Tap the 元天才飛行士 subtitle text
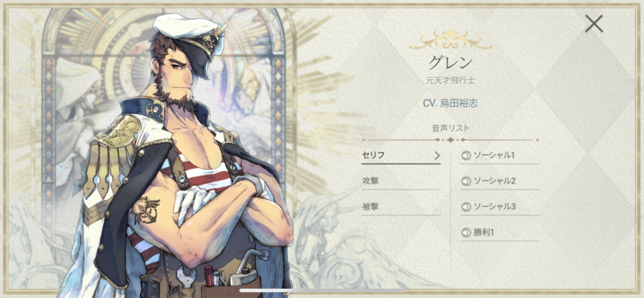The image size is (644, 298). 450,80
